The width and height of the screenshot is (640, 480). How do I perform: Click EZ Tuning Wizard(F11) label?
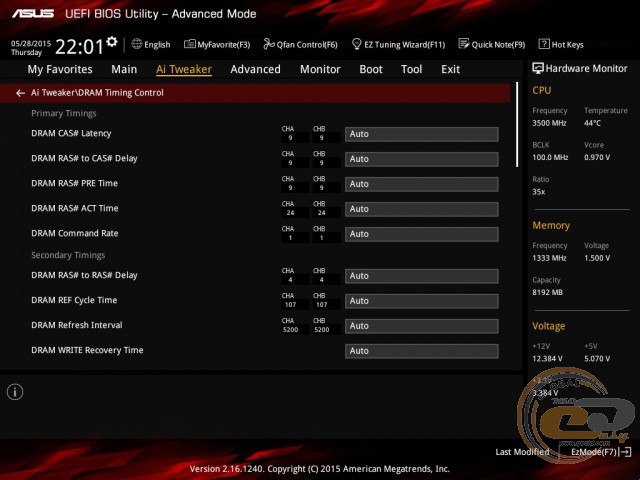click(x=404, y=44)
